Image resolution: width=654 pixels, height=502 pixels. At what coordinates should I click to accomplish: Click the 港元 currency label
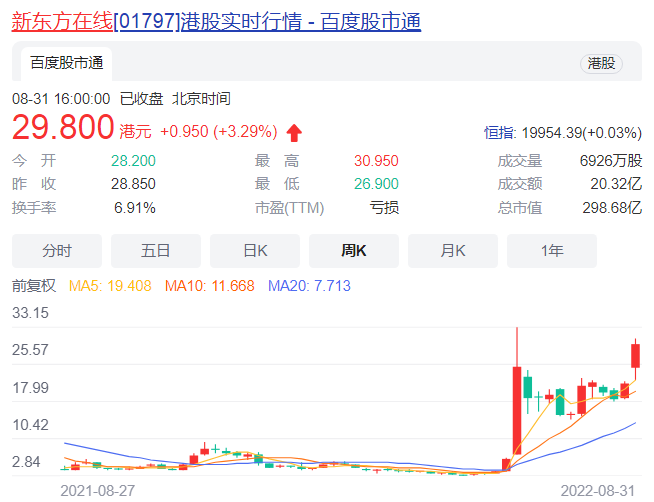[x=135, y=132]
